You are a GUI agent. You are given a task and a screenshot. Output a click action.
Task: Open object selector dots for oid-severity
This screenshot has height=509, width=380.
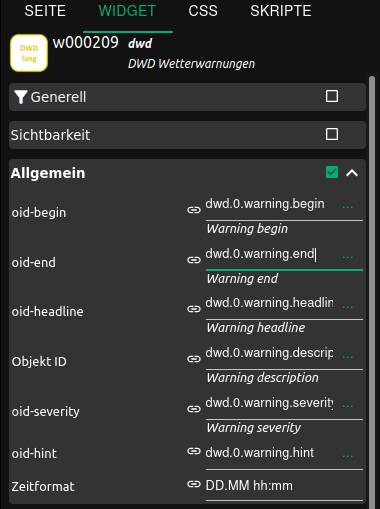click(348, 406)
